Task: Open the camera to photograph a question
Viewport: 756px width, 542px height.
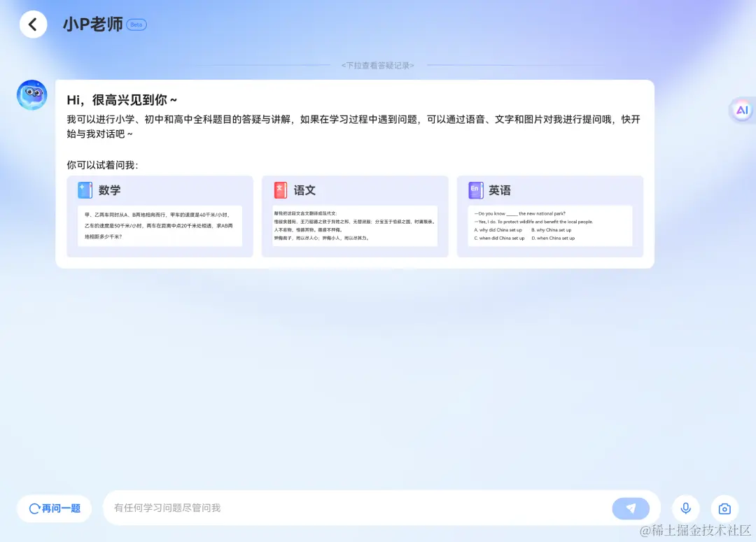Action: point(724,508)
